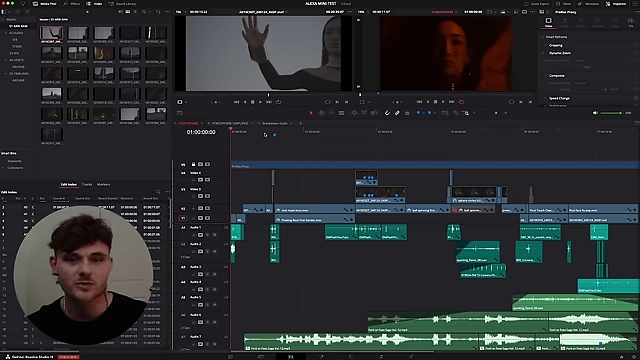The image size is (640, 360).
Task: Select the Tracks tab in index panel
Action: (x=87, y=184)
